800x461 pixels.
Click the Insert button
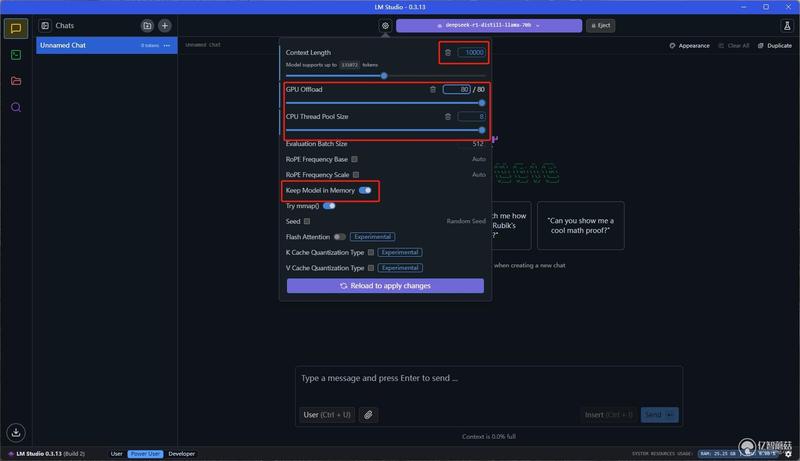609,415
